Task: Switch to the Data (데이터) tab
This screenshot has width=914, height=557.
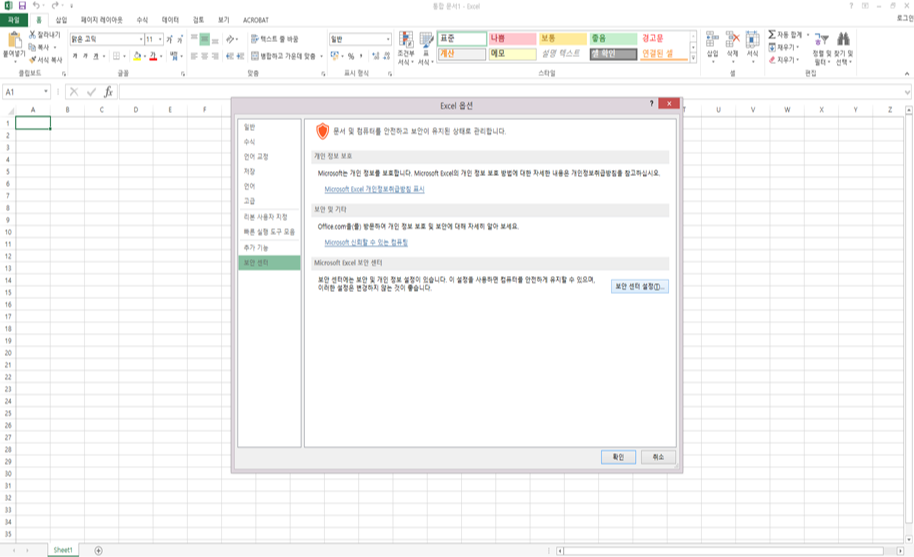Action: pyautogui.click(x=170, y=20)
